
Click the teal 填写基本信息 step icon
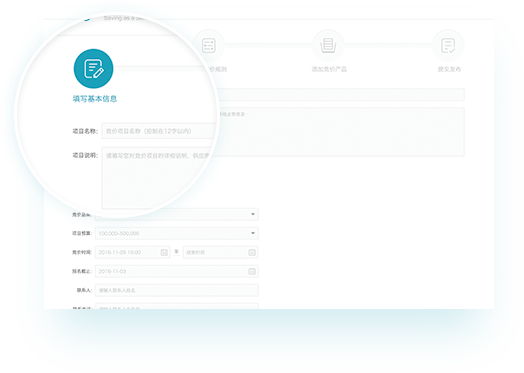point(94,69)
